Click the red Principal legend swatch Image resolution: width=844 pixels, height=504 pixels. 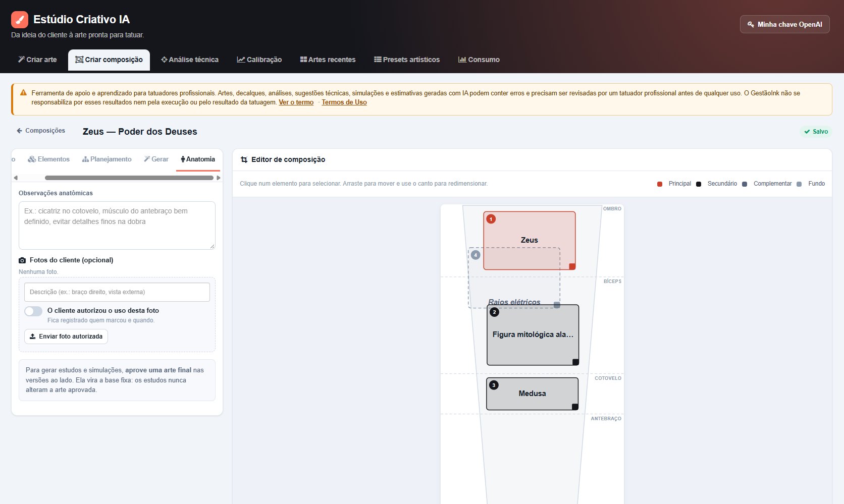point(660,184)
